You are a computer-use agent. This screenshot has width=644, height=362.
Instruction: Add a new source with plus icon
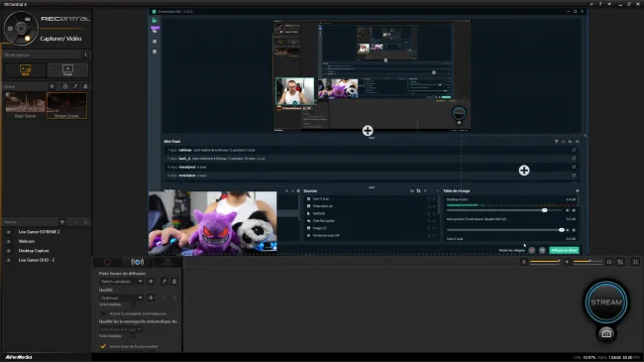[62, 222]
